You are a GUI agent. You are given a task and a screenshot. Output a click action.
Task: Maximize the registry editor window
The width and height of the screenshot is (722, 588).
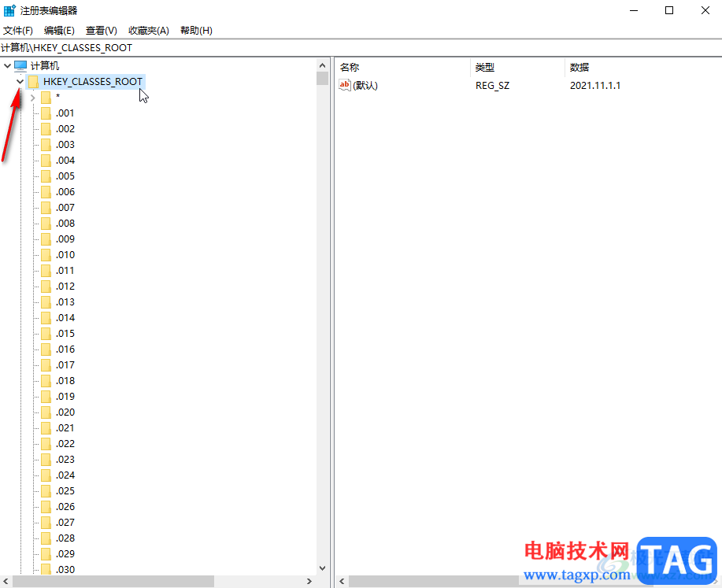click(x=669, y=10)
